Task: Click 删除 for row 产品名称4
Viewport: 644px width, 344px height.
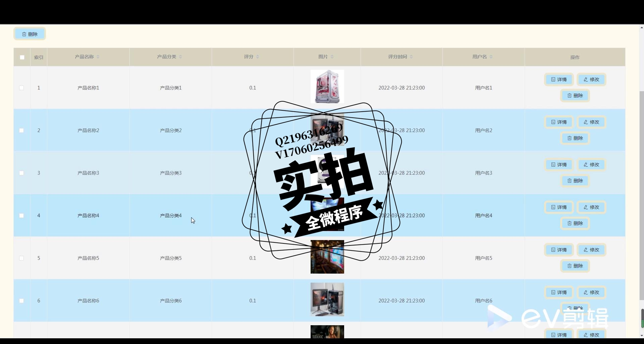Action: pos(575,223)
